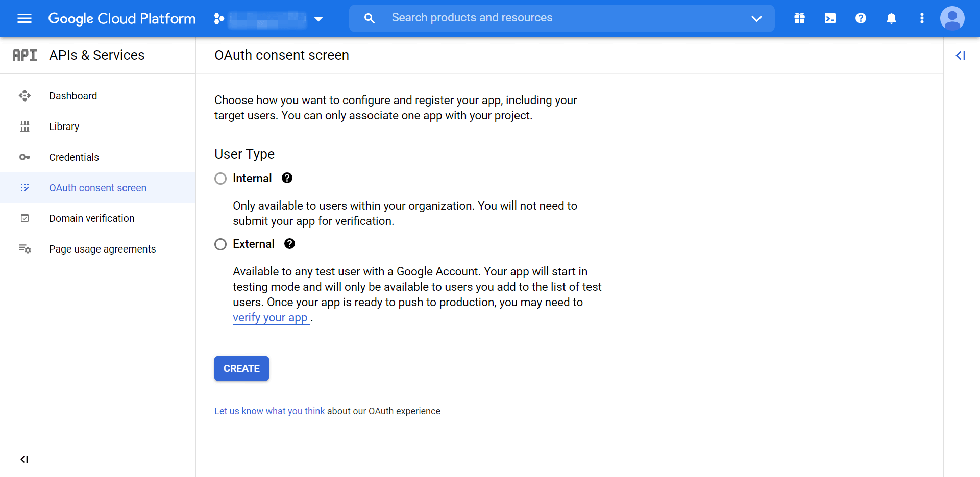Click the help icon next to External
The width and height of the screenshot is (980, 477).
[289, 244]
